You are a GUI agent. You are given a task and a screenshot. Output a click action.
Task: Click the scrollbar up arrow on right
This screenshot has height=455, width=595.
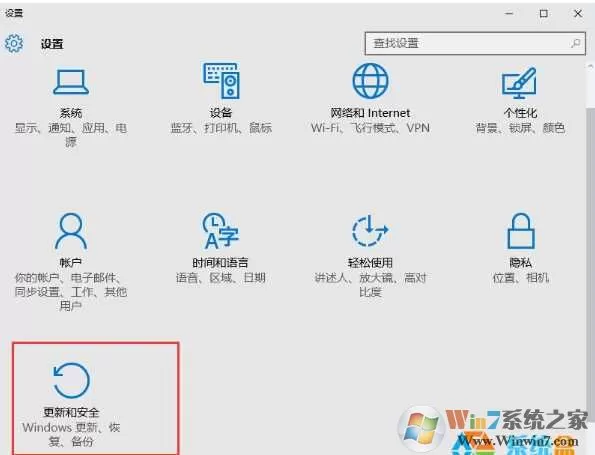click(x=590, y=66)
